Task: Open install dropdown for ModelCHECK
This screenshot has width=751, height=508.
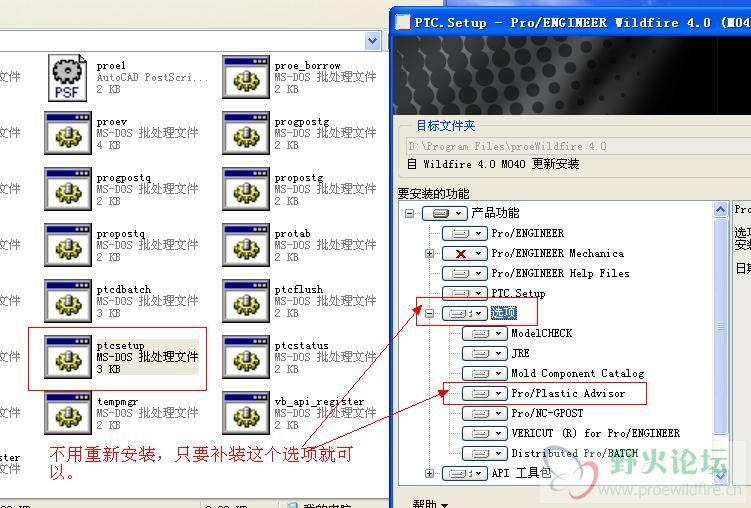Action: coord(485,333)
